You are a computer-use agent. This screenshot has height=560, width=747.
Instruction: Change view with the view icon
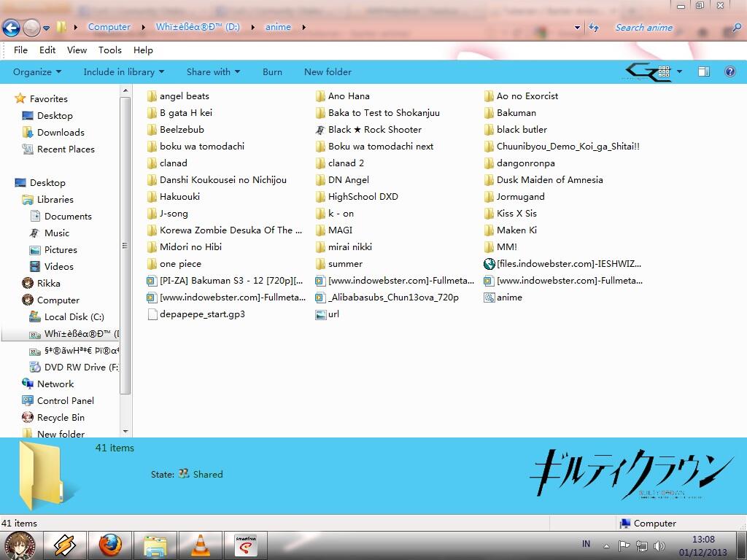coord(664,72)
